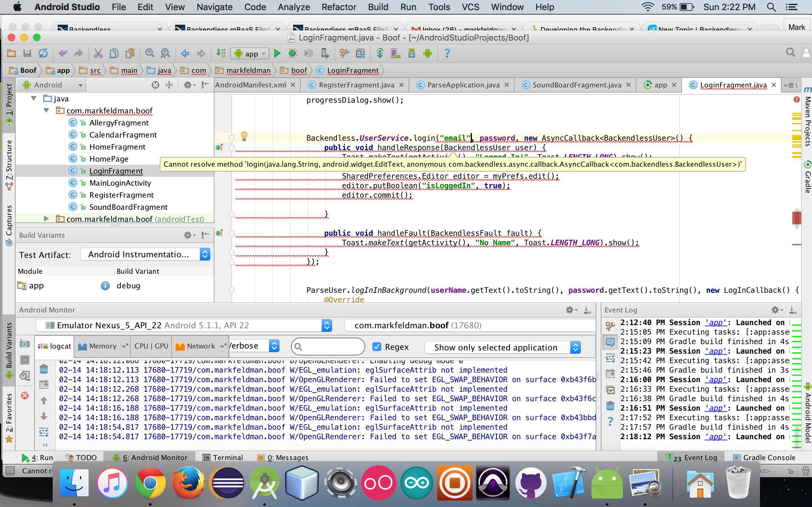This screenshot has height=507, width=812.
Task: Collapse the com.markfeldman.boof package
Action: click(x=47, y=111)
